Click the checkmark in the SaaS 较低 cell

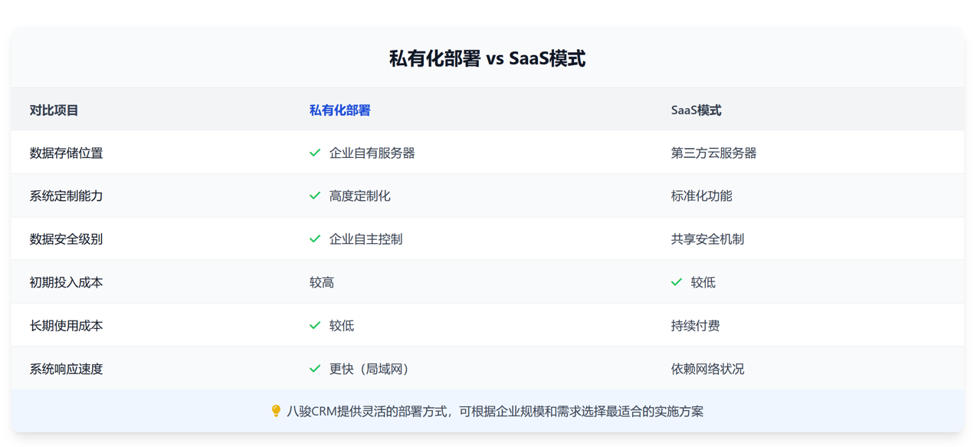[x=677, y=282]
